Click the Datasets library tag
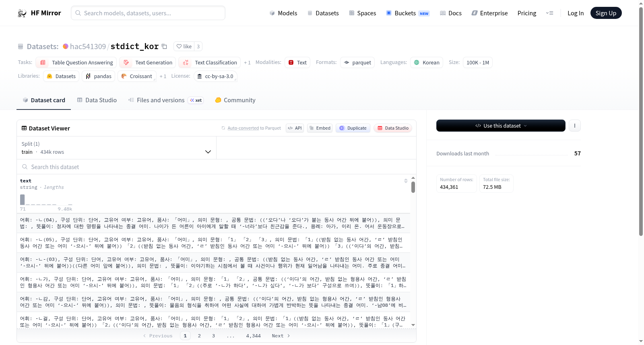This screenshot has width=644, height=345. 61,76
